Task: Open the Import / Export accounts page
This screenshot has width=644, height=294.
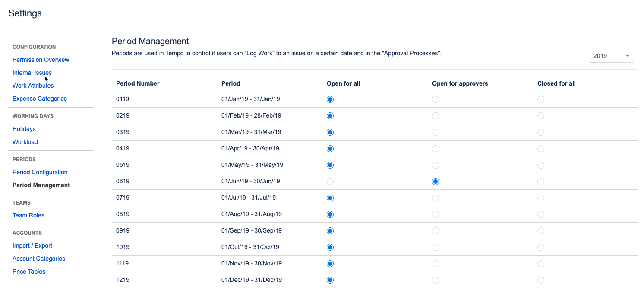Action: click(x=32, y=246)
